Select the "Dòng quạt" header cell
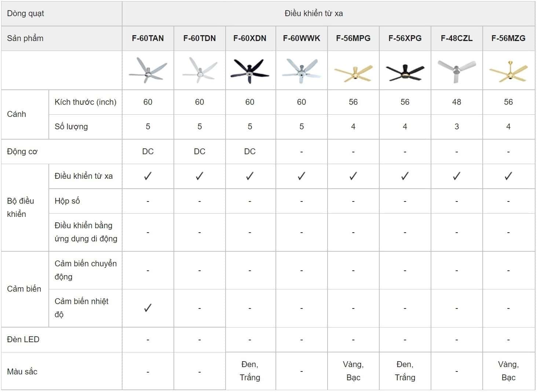This screenshot has width=537, height=392. (x=25, y=14)
